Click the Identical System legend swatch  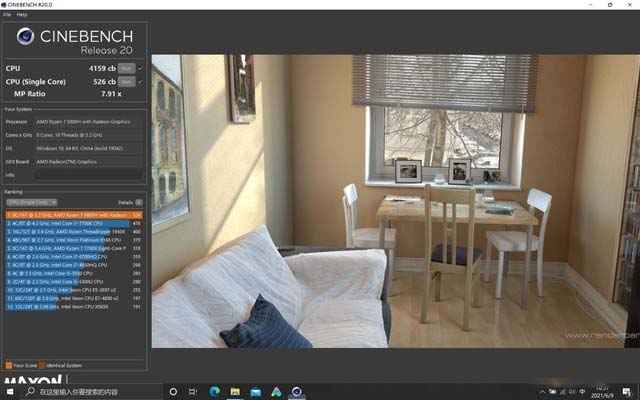coord(42,365)
